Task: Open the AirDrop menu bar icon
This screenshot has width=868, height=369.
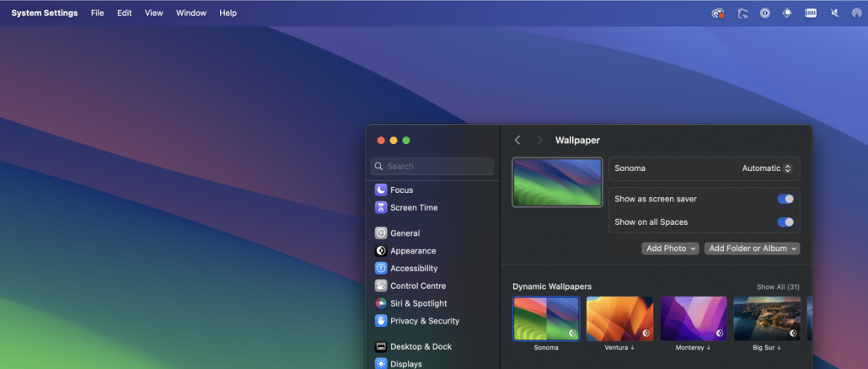Action: [x=857, y=13]
